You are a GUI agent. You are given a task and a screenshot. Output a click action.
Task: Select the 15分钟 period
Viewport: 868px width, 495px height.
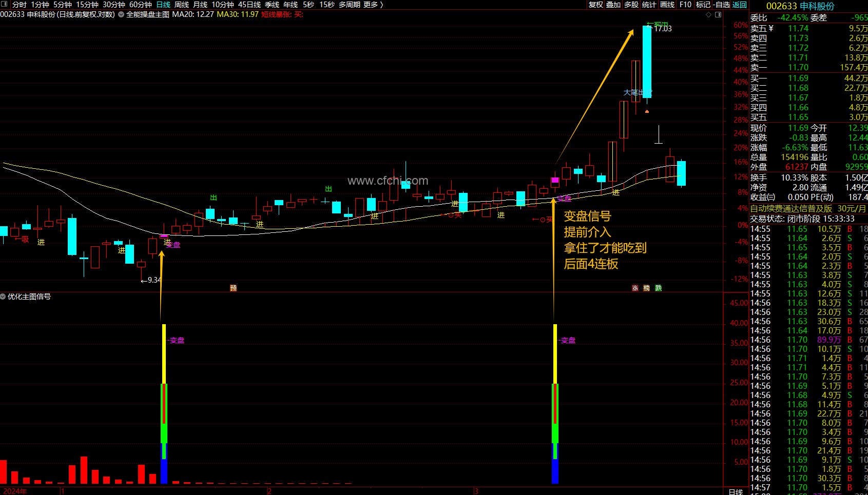[x=87, y=5]
